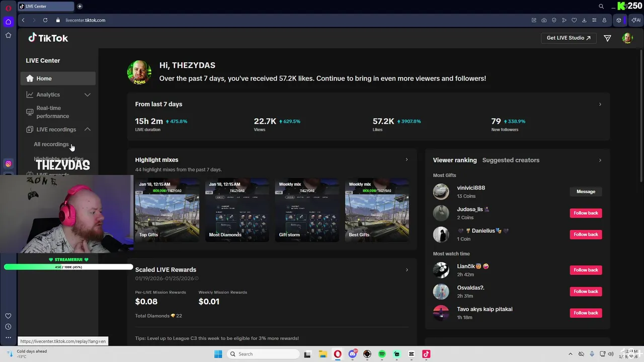Open Windows Start menu
Image resolution: width=644 pixels, height=362 pixels.
(218, 354)
